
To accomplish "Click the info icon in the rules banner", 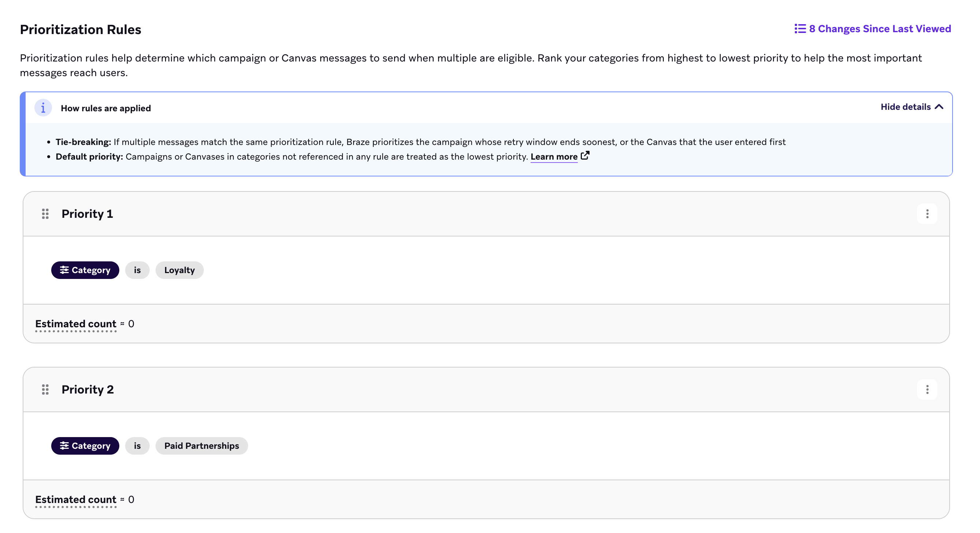I will click(x=43, y=108).
